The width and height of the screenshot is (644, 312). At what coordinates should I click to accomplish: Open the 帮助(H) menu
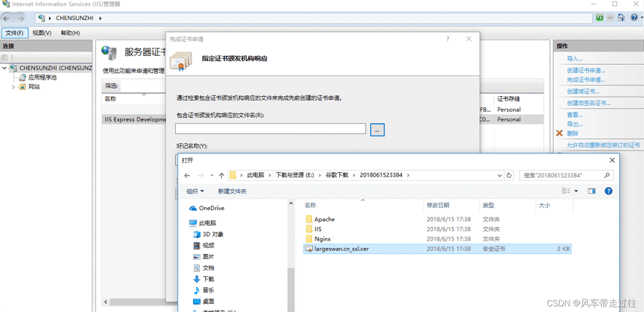click(70, 33)
